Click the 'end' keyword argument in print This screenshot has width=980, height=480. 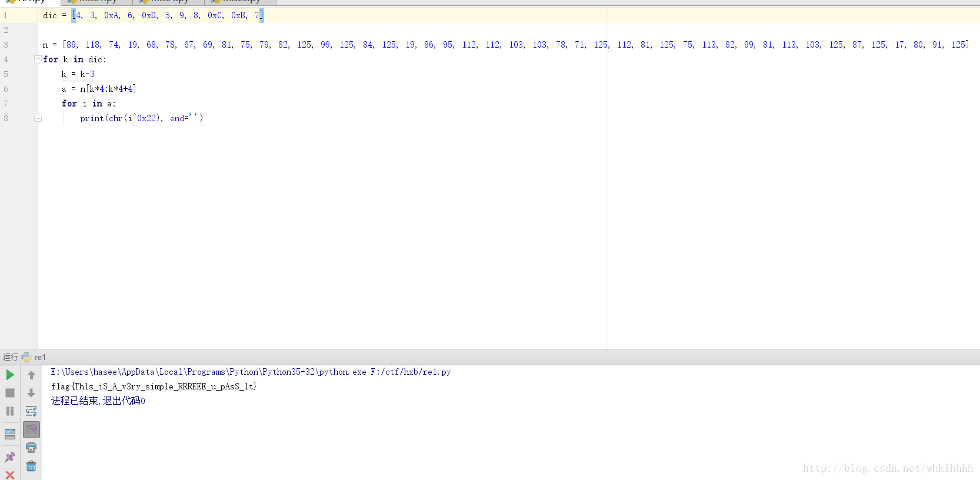click(176, 118)
